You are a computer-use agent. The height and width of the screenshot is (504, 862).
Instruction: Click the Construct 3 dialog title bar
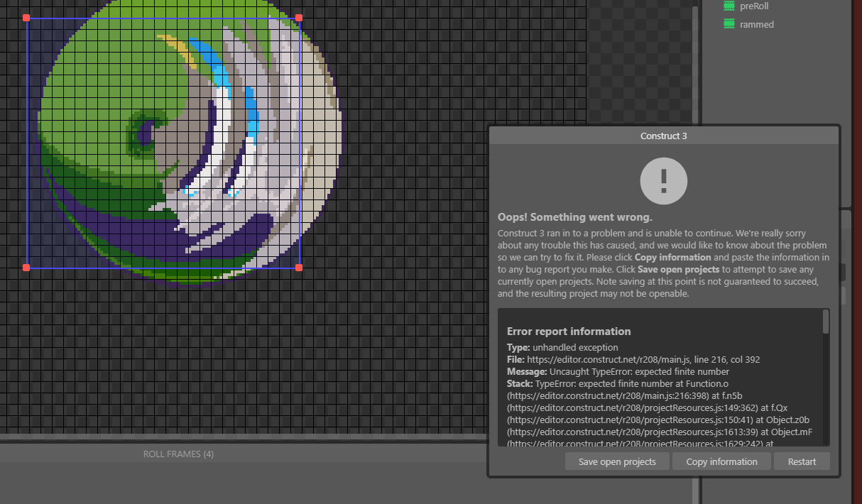point(663,136)
